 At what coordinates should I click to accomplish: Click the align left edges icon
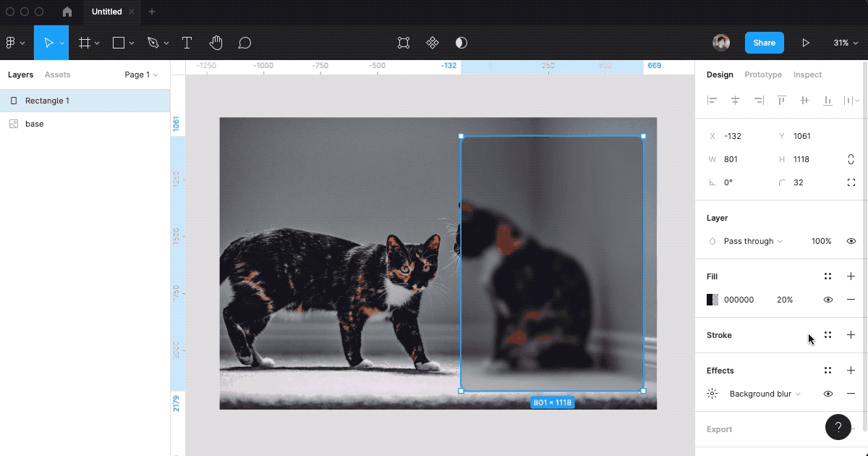pos(712,101)
